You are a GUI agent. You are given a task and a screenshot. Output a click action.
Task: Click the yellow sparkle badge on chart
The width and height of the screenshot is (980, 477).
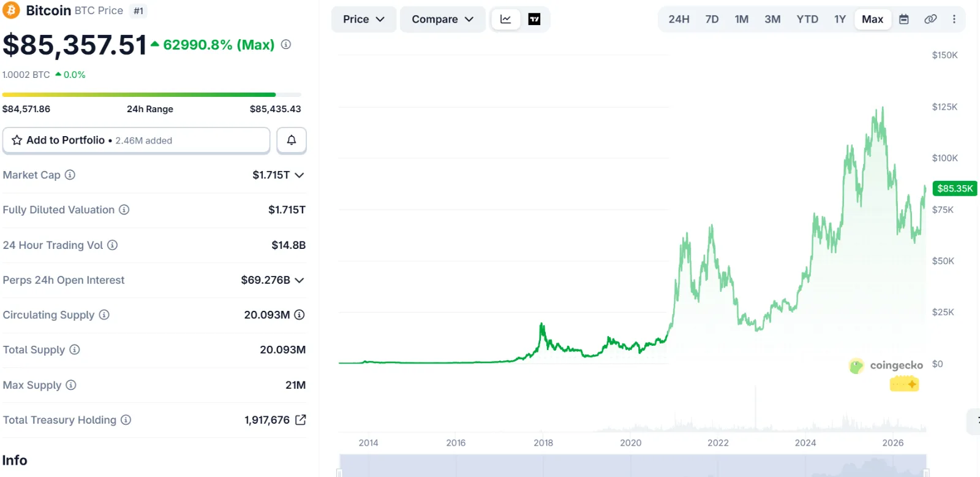pos(905,384)
